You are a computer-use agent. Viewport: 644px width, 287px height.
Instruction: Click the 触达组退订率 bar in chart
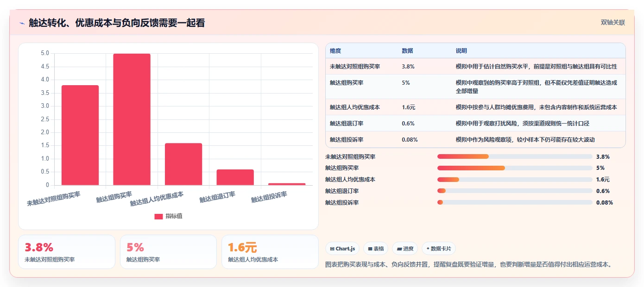pos(235,177)
